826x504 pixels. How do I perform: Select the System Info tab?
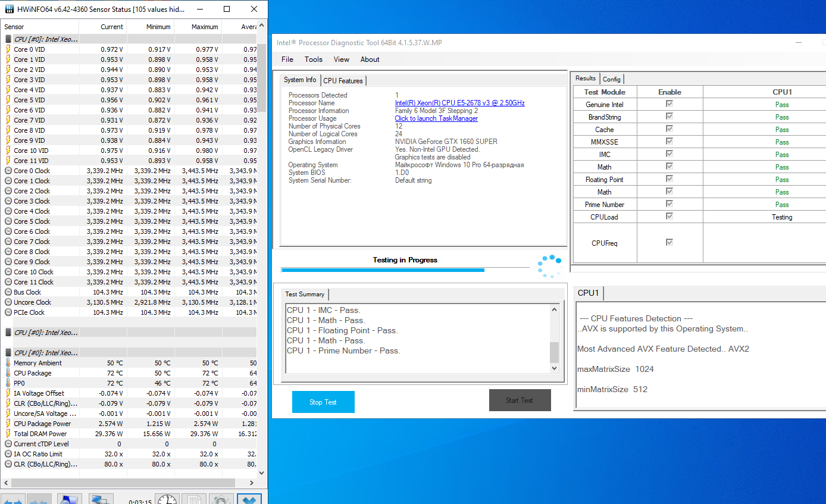click(300, 80)
